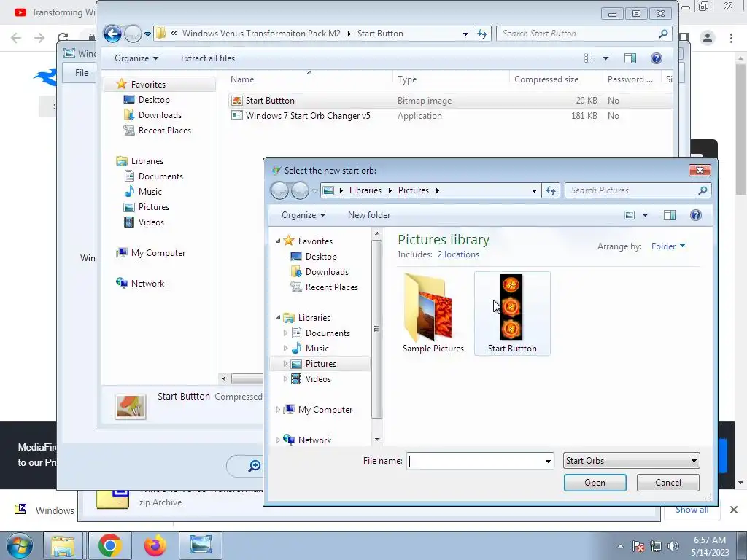Click Start Button breadcrumb in explorer address
The height and width of the screenshot is (560, 747).
pyautogui.click(x=379, y=34)
